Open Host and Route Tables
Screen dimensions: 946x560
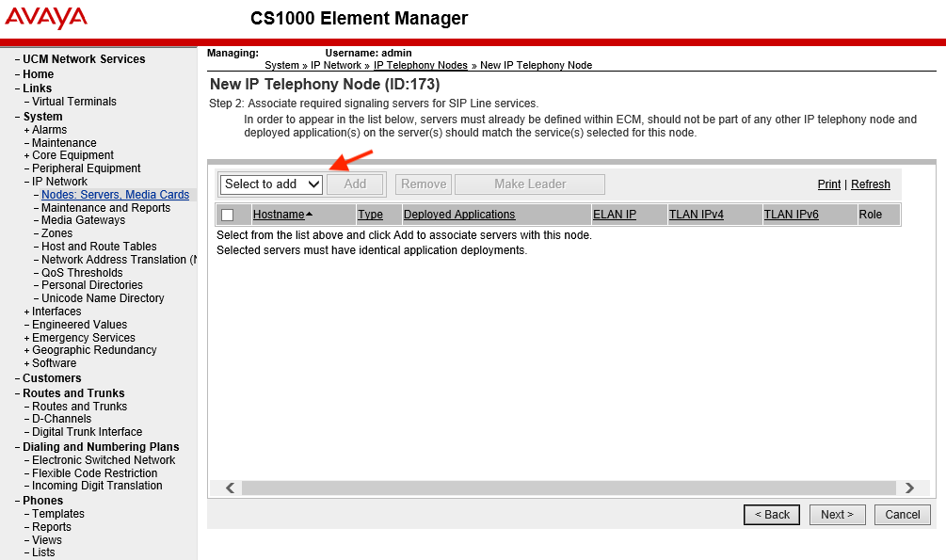click(x=99, y=247)
